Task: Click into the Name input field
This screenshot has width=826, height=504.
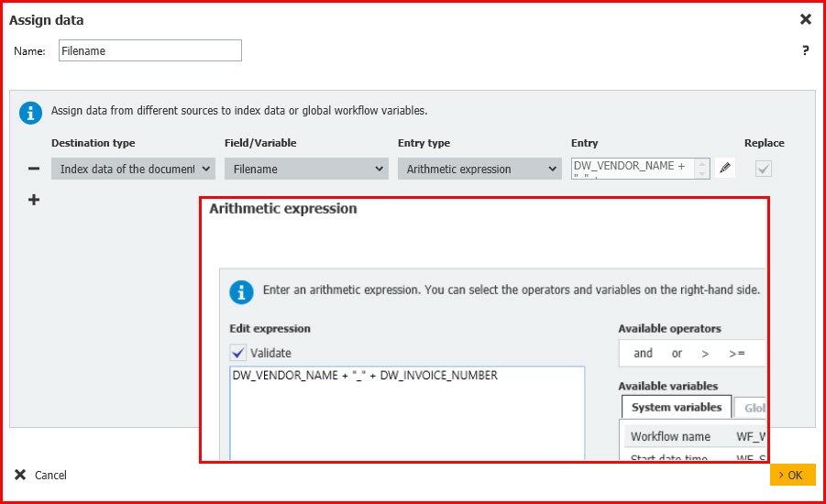Action: pos(150,51)
